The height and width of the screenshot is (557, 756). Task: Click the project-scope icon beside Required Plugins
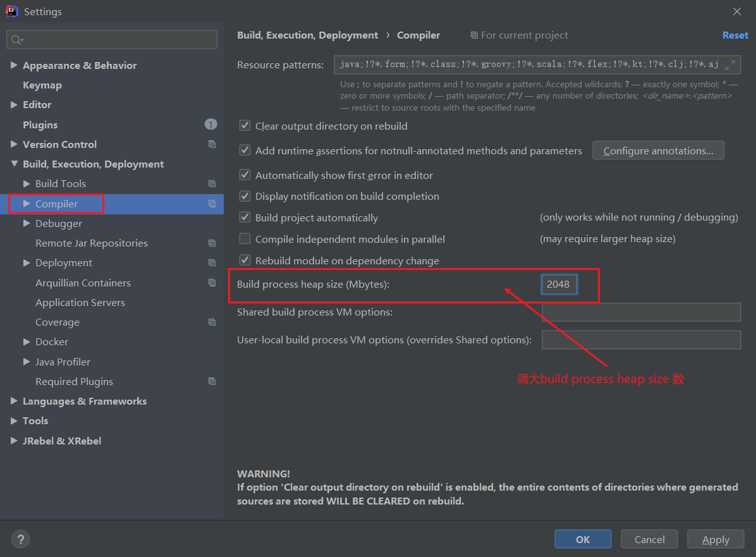(x=212, y=381)
